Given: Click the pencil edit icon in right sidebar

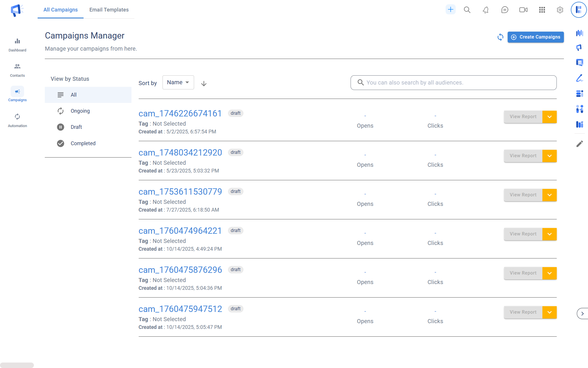Looking at the screenshot, I should point(579,144).
